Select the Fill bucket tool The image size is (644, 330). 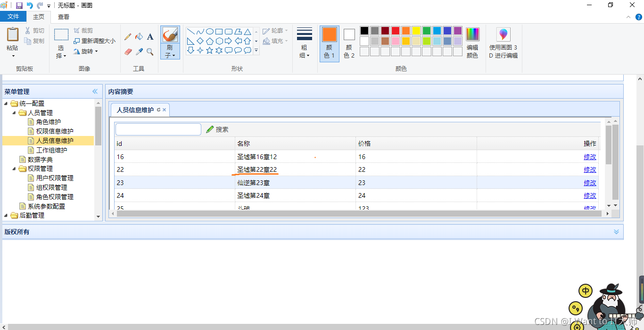coord(139,37)
